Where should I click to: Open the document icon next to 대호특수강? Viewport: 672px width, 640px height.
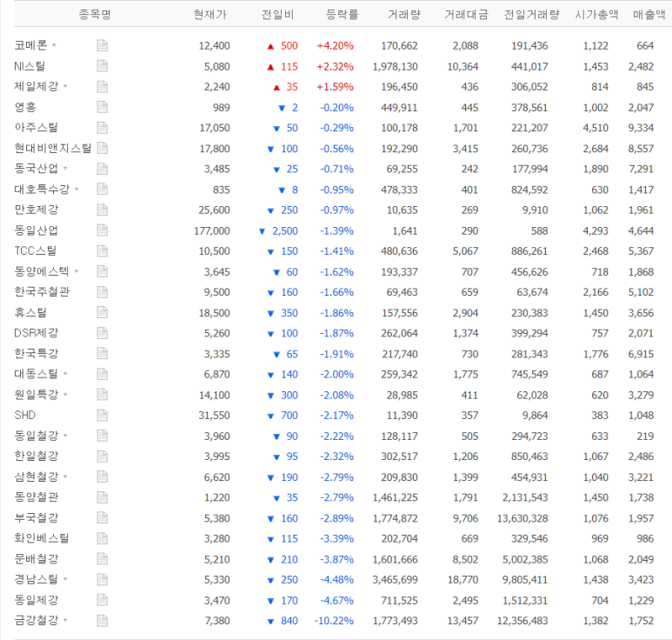point(102,190)
